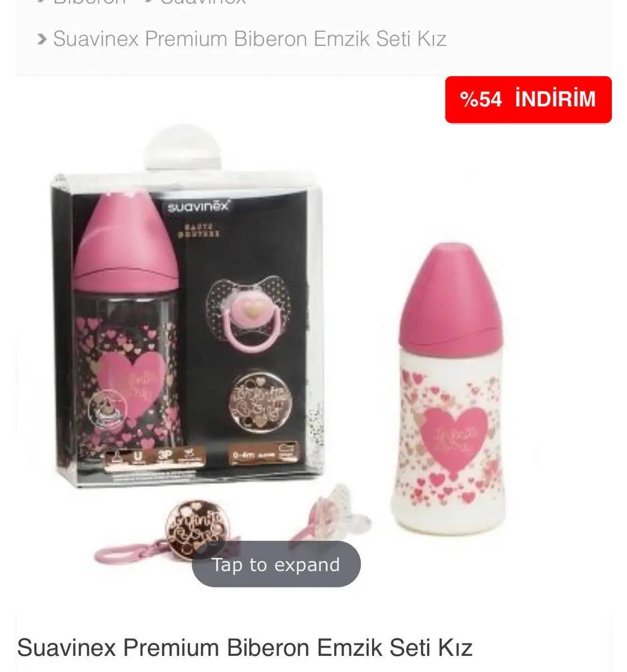627x672 pixels.
Task: Click the red %54 İNDİRİM discount badge
Action: click(x=528, y=99)
